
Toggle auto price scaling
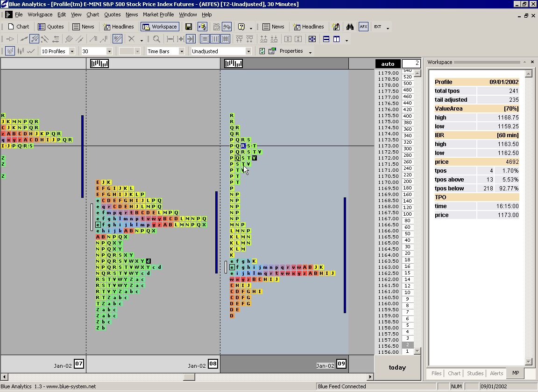[x=388, y=63]
